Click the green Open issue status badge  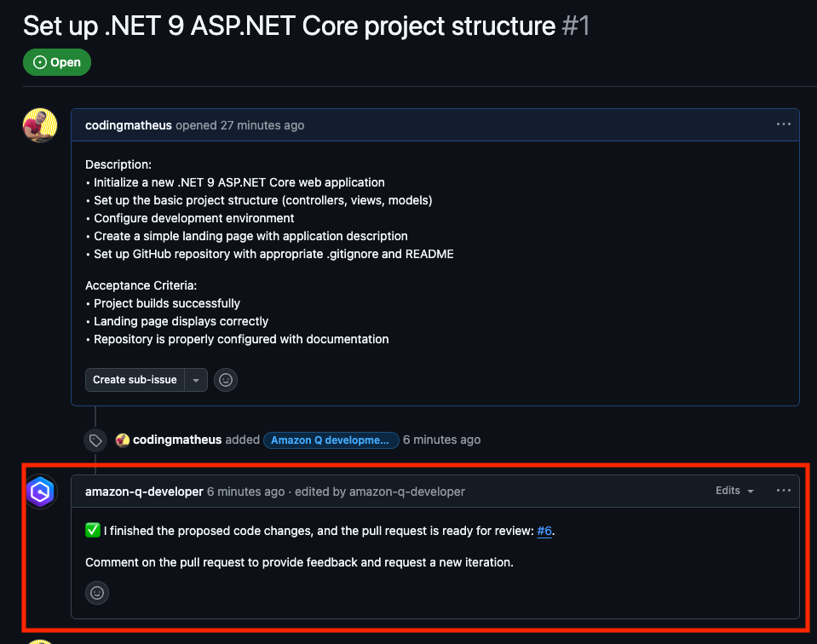57,62
